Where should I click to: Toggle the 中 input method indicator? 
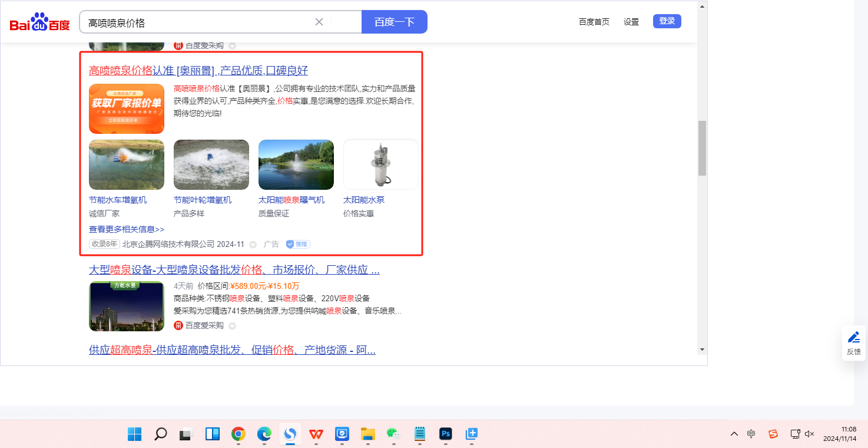tap(751, 434)
